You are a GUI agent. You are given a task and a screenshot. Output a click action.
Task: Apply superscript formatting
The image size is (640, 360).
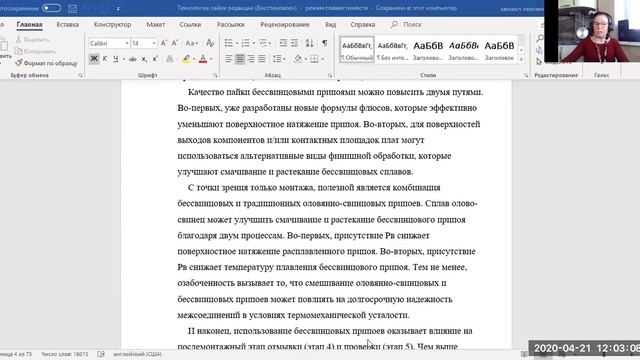point(155,59)
